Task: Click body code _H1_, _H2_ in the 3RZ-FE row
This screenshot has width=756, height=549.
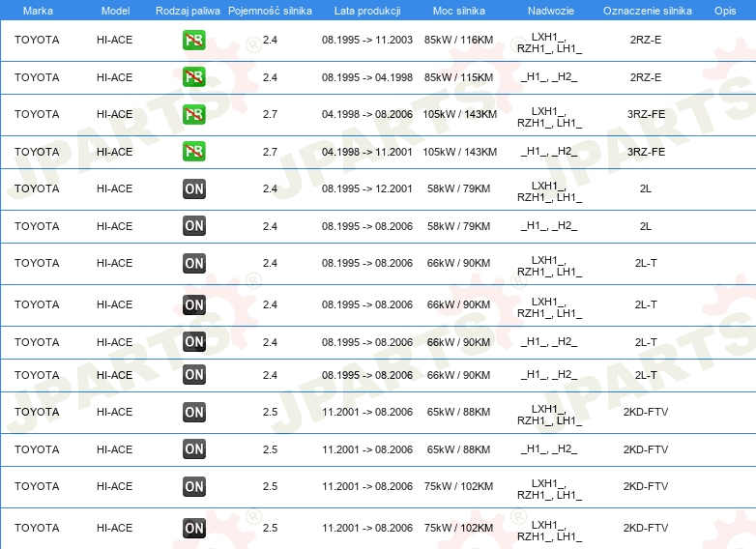Action: (549, 152)
